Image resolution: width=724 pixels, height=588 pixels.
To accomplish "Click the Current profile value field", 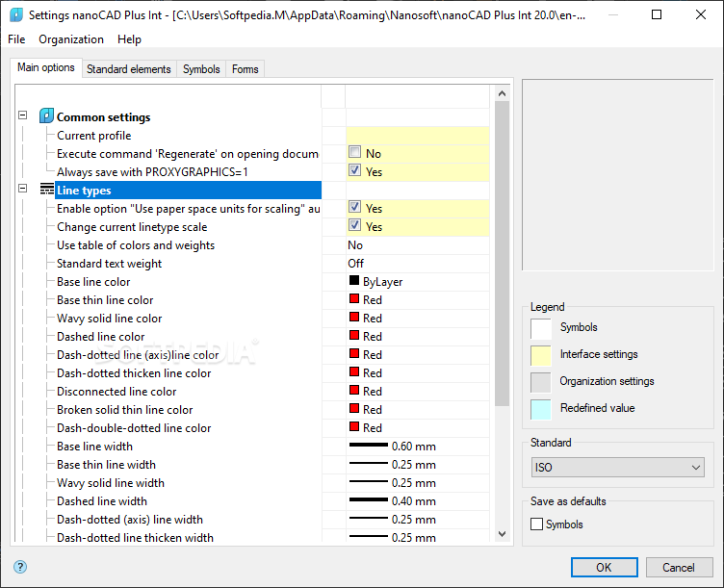I will (418, 136).
